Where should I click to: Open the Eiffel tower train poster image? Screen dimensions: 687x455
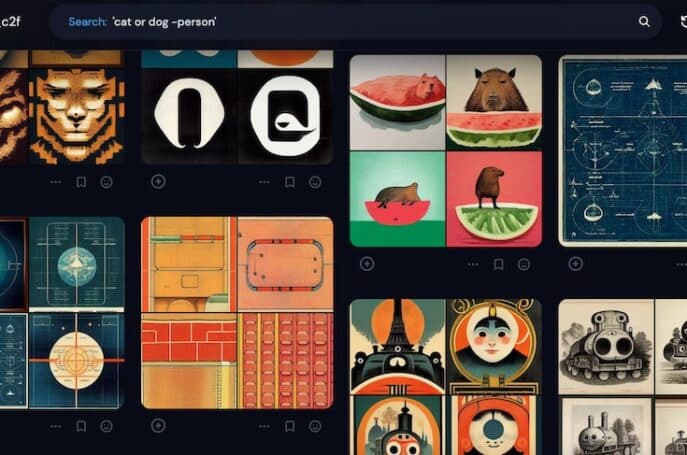[x=397, y=347]
